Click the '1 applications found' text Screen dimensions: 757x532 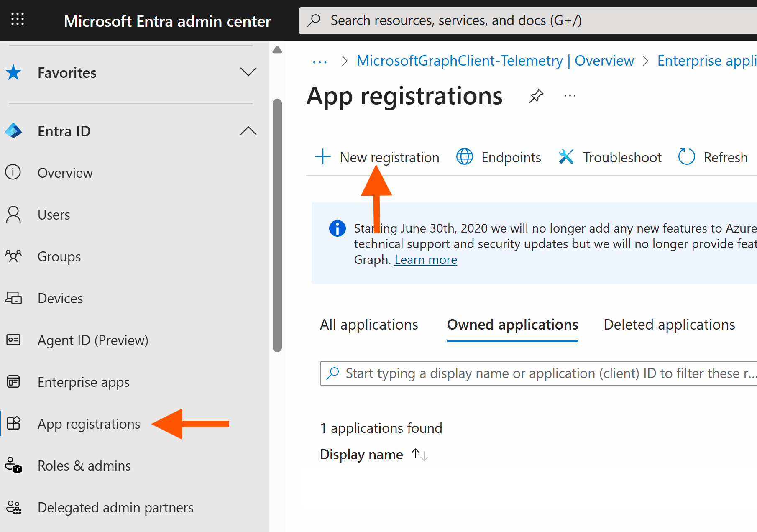pyautogui.click(x=381, y=428)
